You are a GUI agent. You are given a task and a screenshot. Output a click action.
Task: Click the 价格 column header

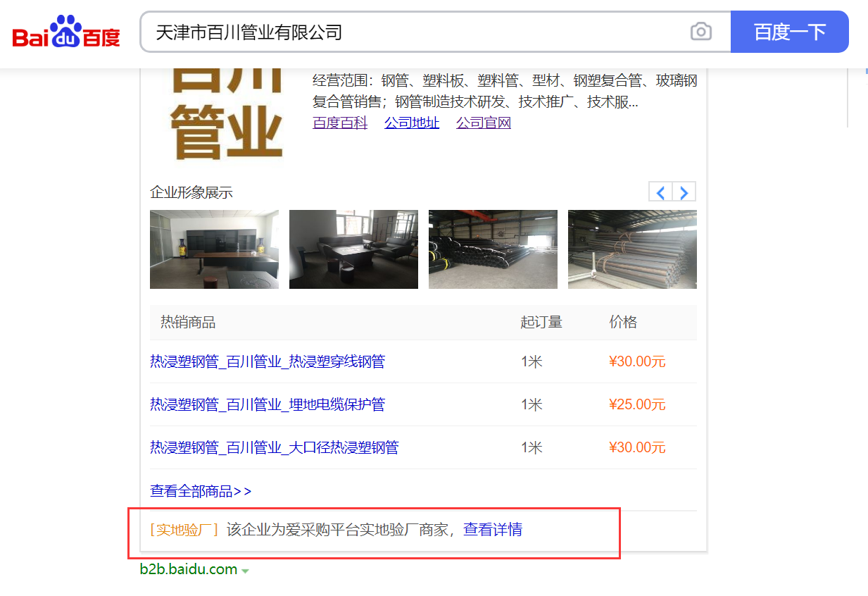(x=623, y=323)
